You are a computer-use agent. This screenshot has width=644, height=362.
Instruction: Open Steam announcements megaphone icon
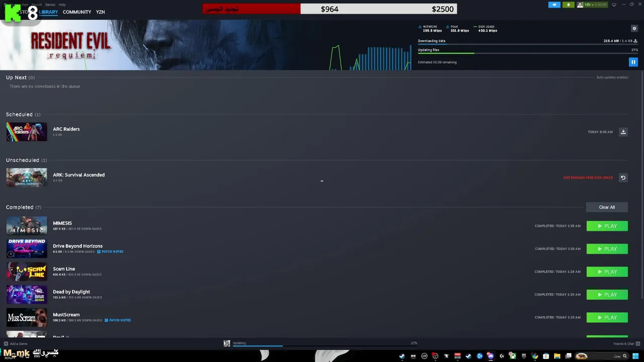(554, 5)
